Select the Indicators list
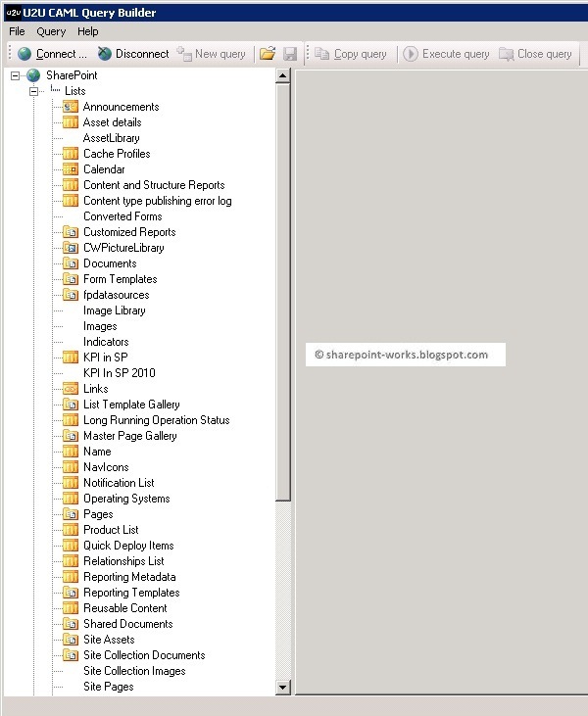The height and width of the screenshot is (716, 588). (x=106, y=342)
